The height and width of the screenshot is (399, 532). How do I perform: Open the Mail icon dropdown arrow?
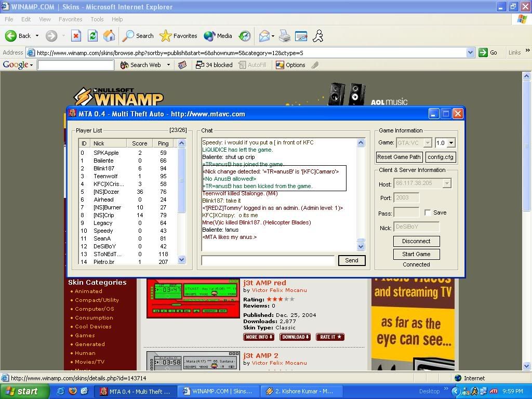[x=273, y=36]
